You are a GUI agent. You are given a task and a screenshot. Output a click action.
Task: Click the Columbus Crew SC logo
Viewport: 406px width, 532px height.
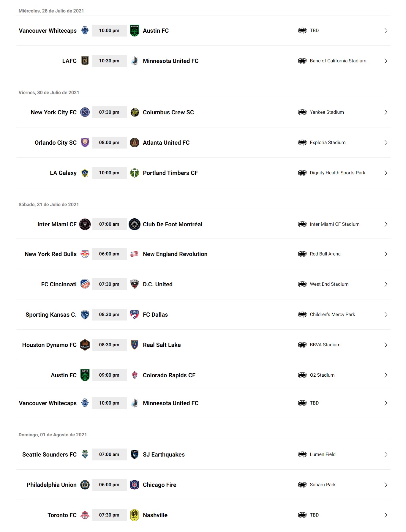pos(135,112)
